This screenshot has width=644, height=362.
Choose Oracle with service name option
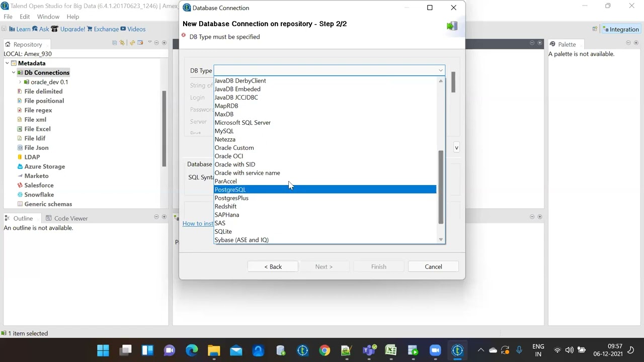325,173
